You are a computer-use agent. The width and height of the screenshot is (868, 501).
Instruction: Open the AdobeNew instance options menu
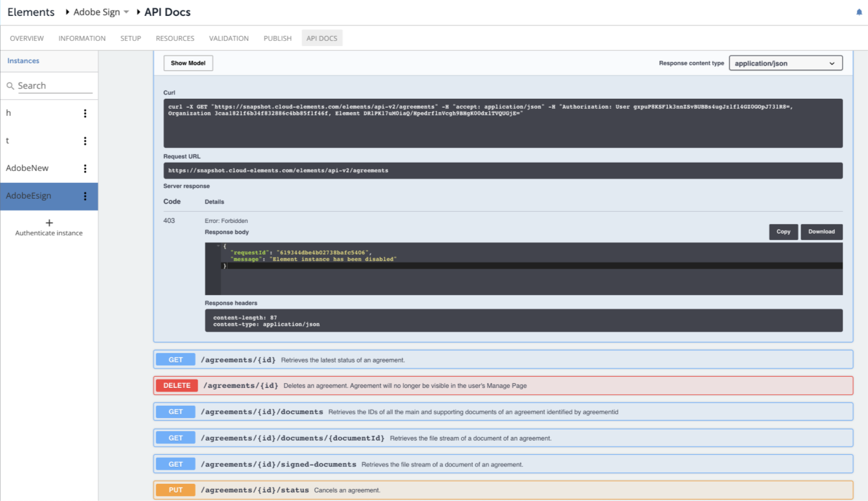85,169
